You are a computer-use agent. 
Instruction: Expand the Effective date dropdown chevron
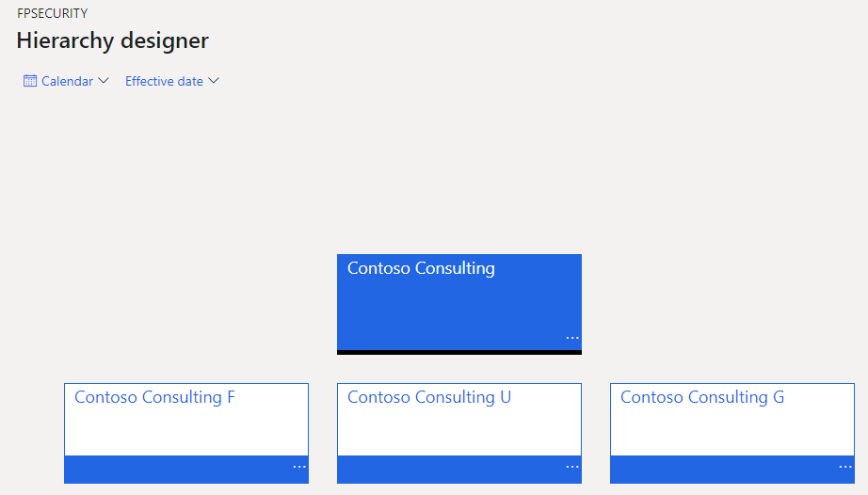[x=214, y=81]
